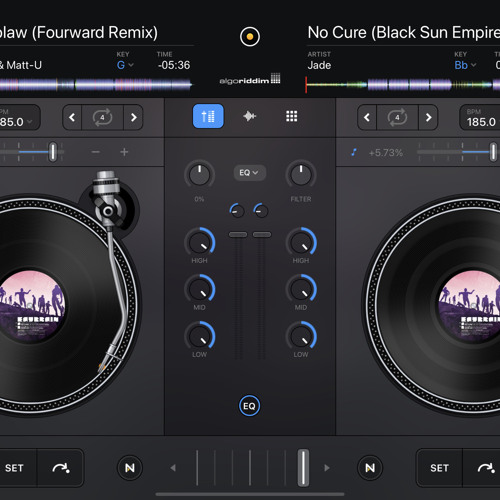Click the crossfader left arrow

click(x=173, y=468)
